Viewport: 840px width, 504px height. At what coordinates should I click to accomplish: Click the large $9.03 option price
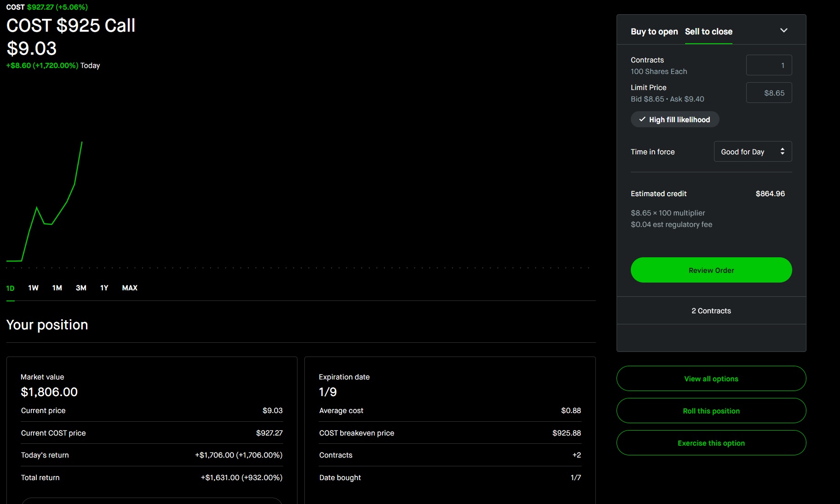[32, 49]
